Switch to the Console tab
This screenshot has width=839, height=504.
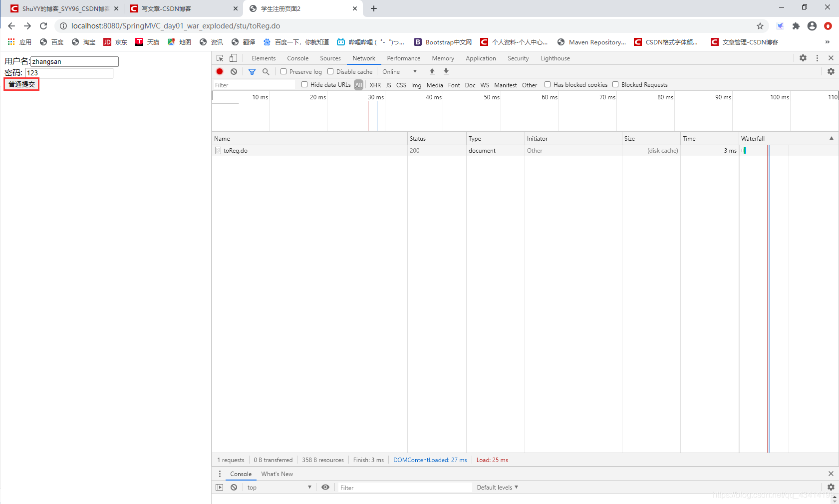click(x=298, y=58)
